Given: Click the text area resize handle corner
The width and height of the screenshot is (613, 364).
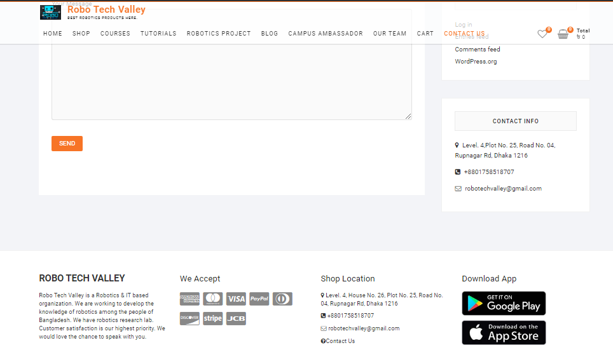Looking at the screenshot, I should point(408,116).
